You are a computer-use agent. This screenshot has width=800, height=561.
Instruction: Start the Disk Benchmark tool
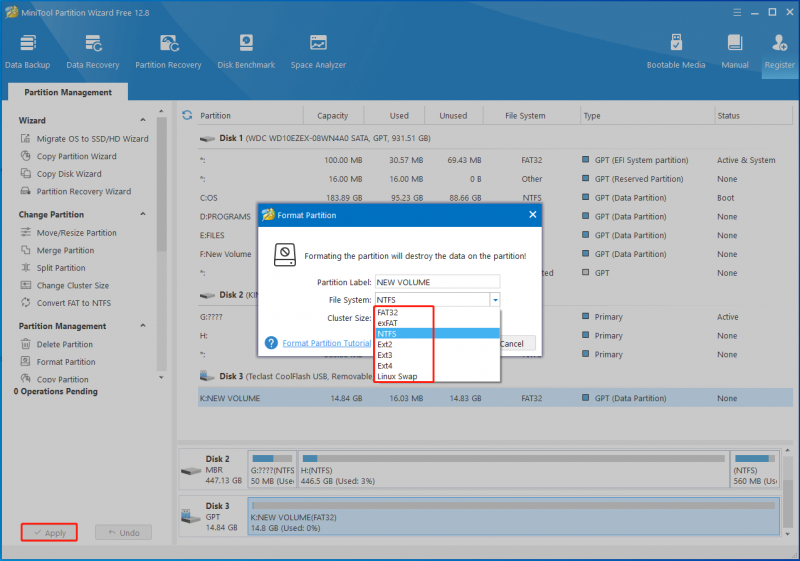click(246, 52)
